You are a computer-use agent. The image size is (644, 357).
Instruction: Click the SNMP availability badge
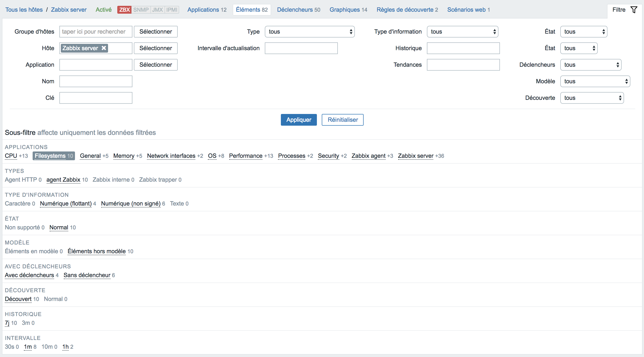[141, 10]
